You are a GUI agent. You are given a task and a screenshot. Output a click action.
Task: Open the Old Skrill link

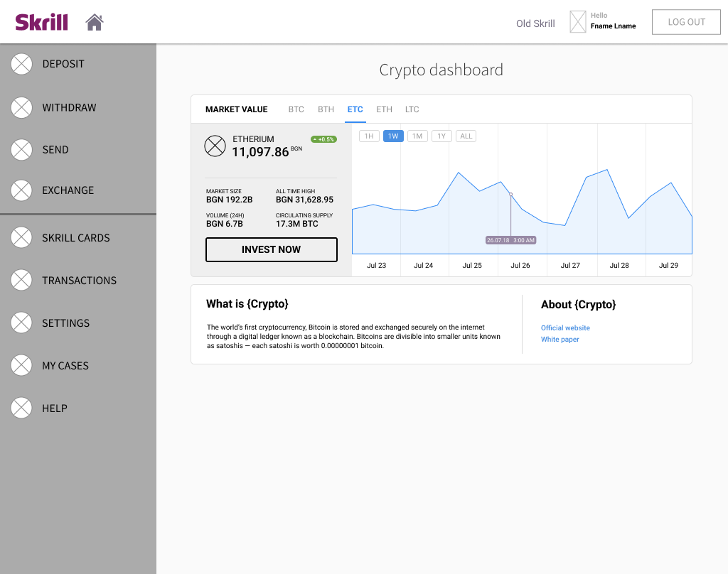[535, 23]
